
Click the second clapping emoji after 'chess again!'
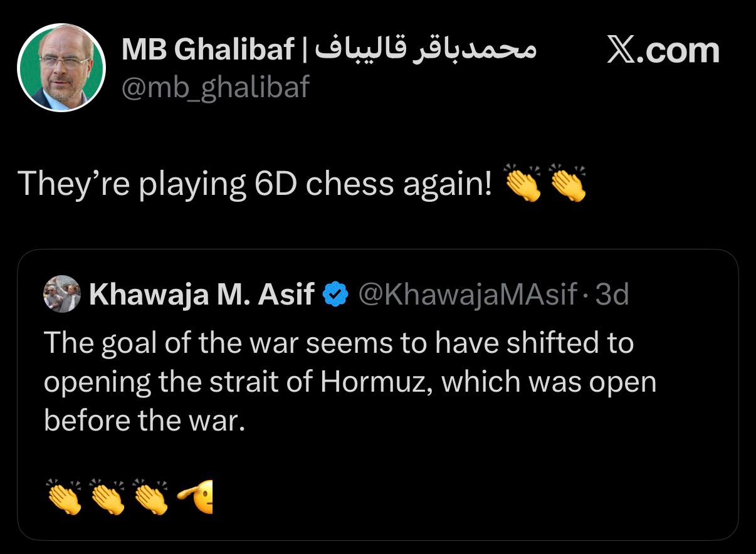pyautogui.click(x=567, y=183)
